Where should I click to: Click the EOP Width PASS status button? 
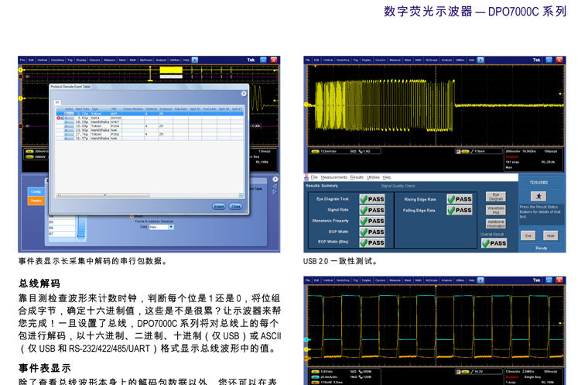click(372, 232)
